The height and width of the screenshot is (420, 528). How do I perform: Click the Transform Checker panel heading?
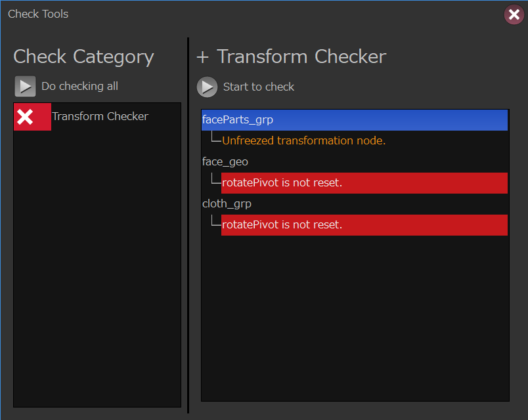click(x=301, y=57)
